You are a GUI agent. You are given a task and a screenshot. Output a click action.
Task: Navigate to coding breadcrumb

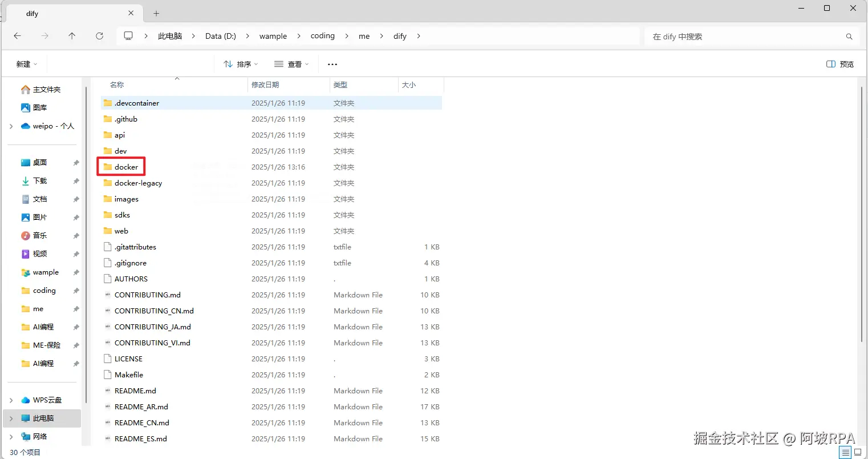(323, 36)
